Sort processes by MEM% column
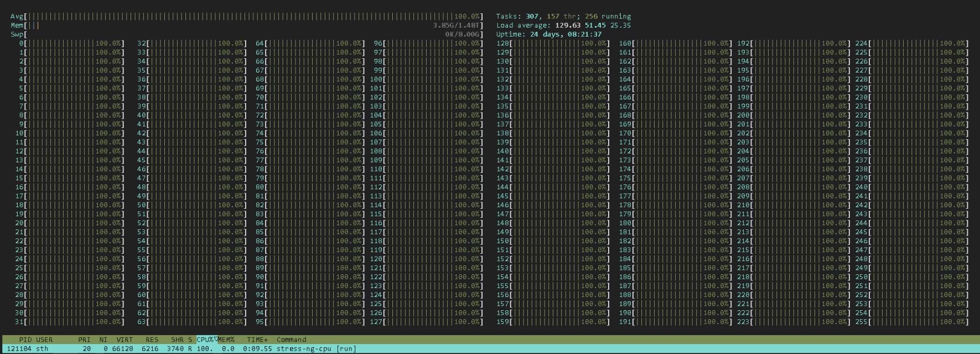Image resolution: width=980 pixels, height=354 pixels. pos(226,340)
